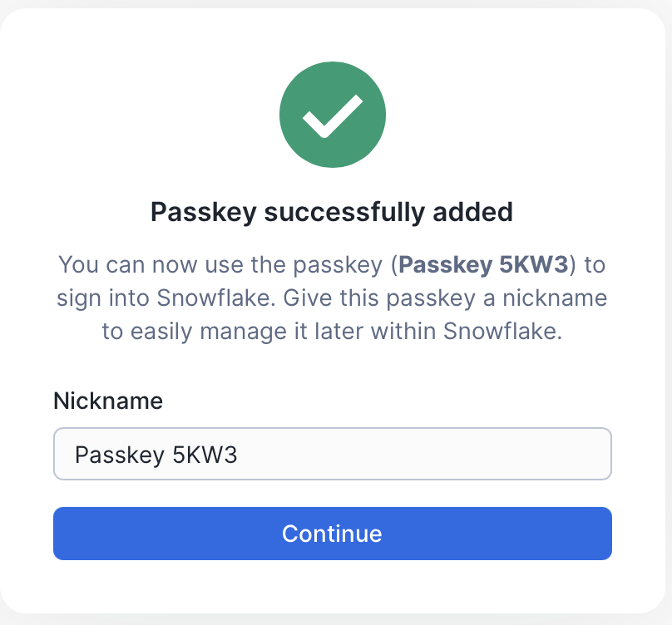
Task: Click the white check inside the green circle
Action: pyautogui.click(x=333, y=115)
